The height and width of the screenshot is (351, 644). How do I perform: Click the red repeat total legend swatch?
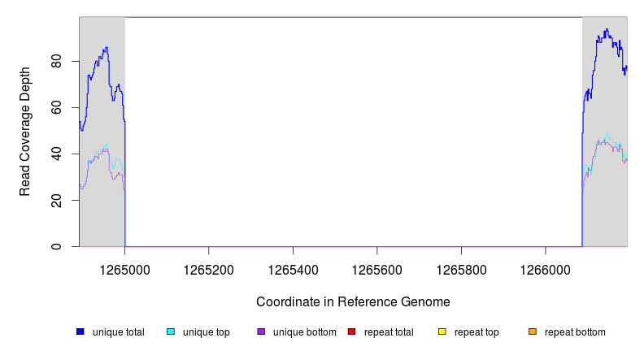tap(351, 332)
